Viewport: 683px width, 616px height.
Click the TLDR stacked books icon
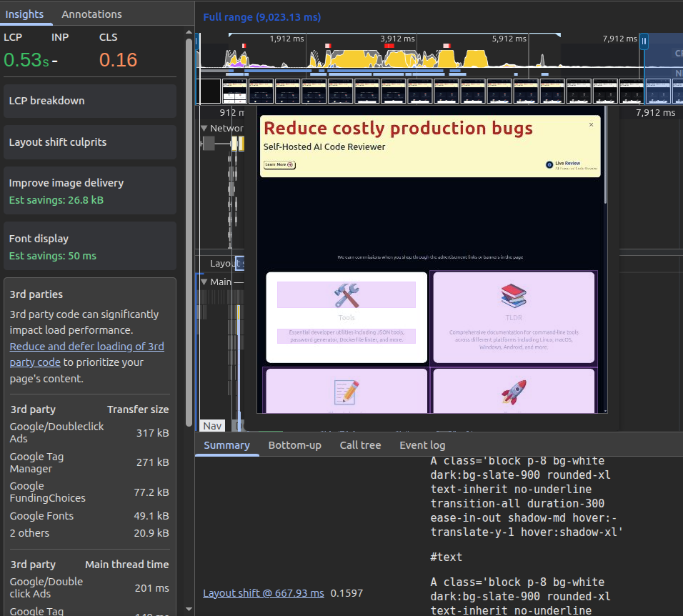point(513,296)
